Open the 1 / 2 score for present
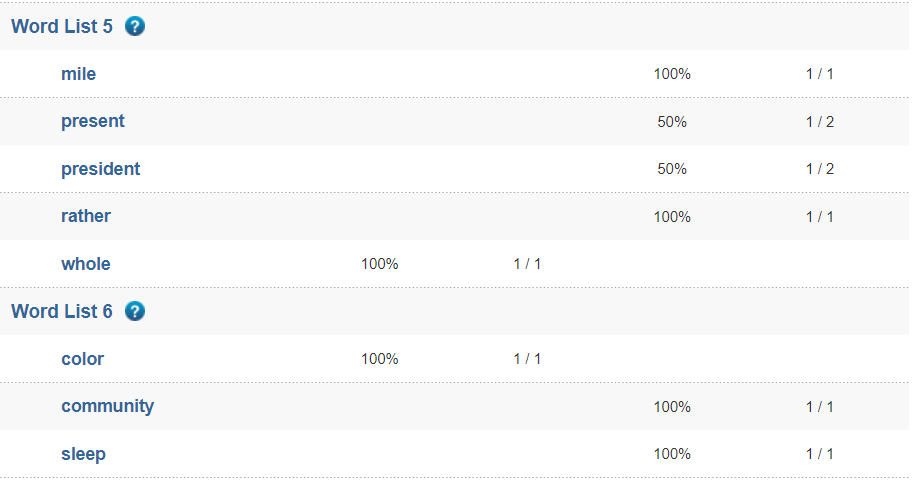 tap(820, 122)
